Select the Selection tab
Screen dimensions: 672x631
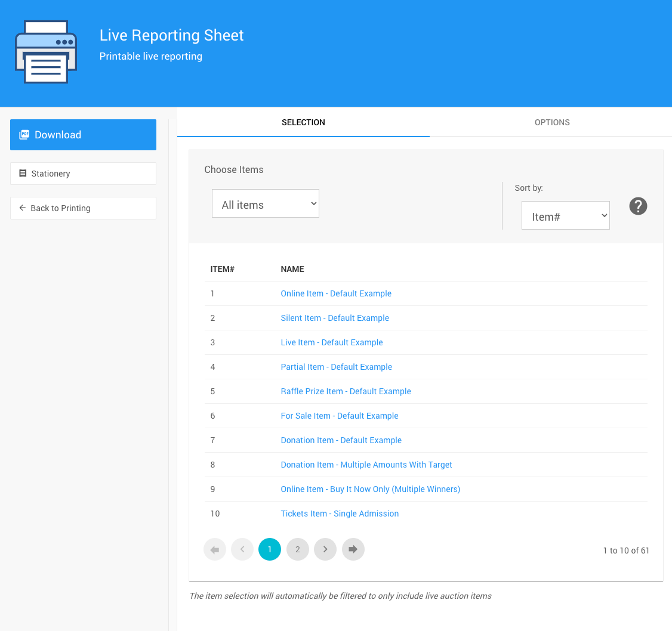(x=303, y=122)
